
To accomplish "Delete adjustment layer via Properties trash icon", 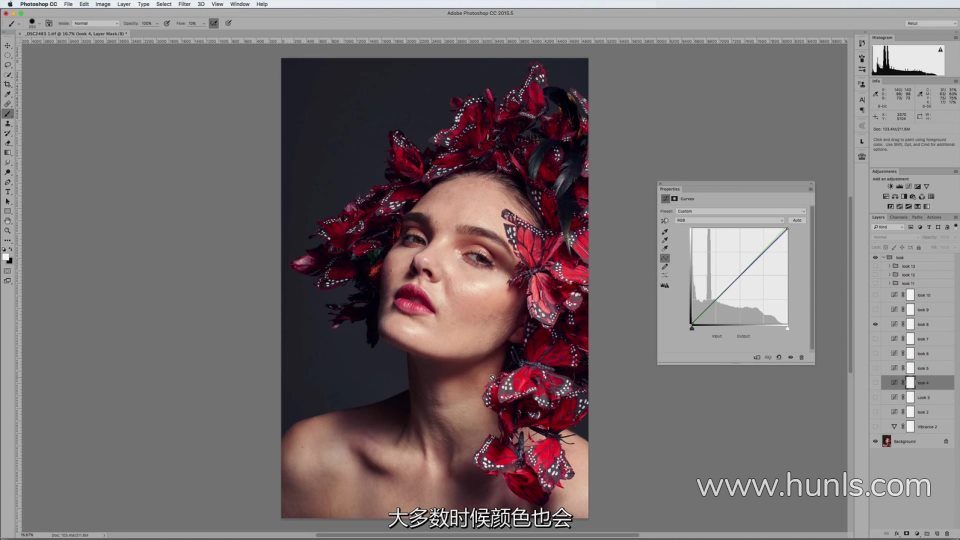I will click(x=801, y=357).
